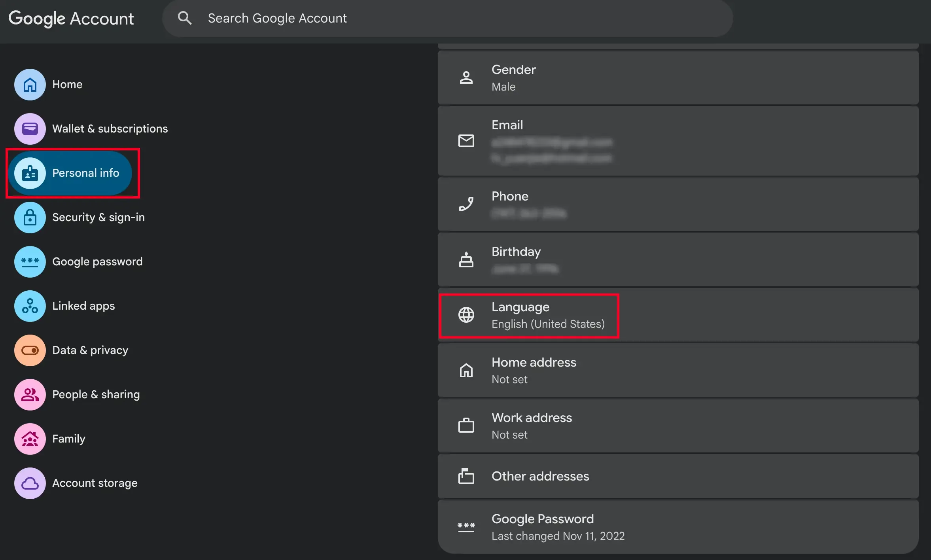Click the Birthday cake icon
Image resolution: width=931 pixels, height=560 pixels.
[466, 259]
